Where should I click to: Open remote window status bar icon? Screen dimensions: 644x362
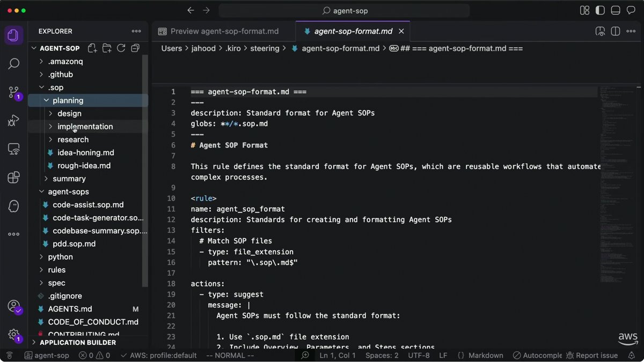point(9,355)
